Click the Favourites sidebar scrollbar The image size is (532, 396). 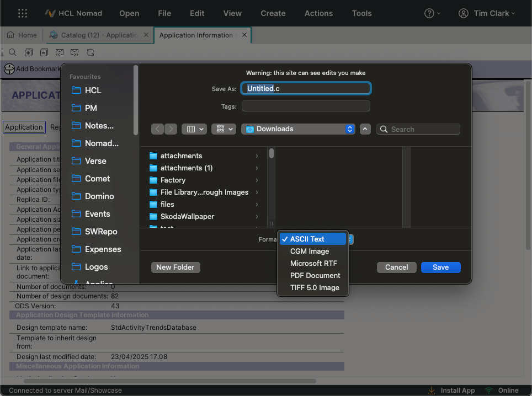136,99
